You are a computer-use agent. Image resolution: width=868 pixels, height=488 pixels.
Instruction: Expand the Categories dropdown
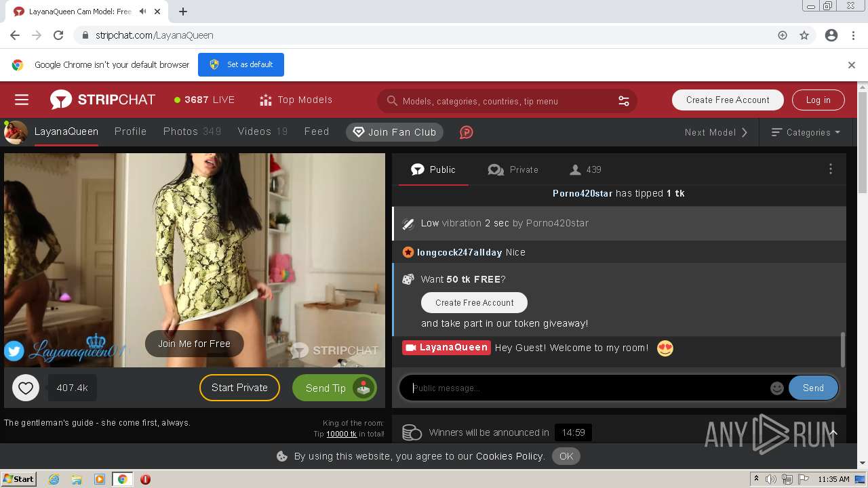tap(806, 132)
